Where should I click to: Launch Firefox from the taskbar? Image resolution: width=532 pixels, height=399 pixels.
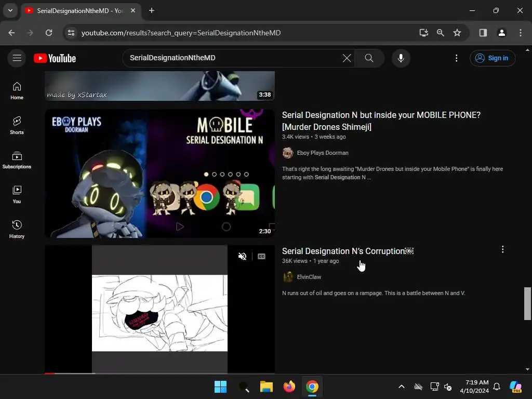tap(289, 387)
